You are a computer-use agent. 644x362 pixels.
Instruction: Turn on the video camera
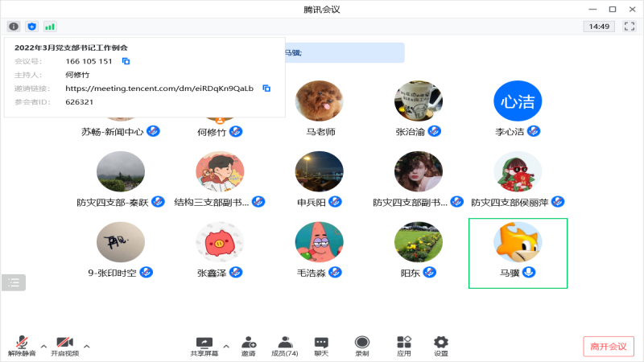coord(65,346)
